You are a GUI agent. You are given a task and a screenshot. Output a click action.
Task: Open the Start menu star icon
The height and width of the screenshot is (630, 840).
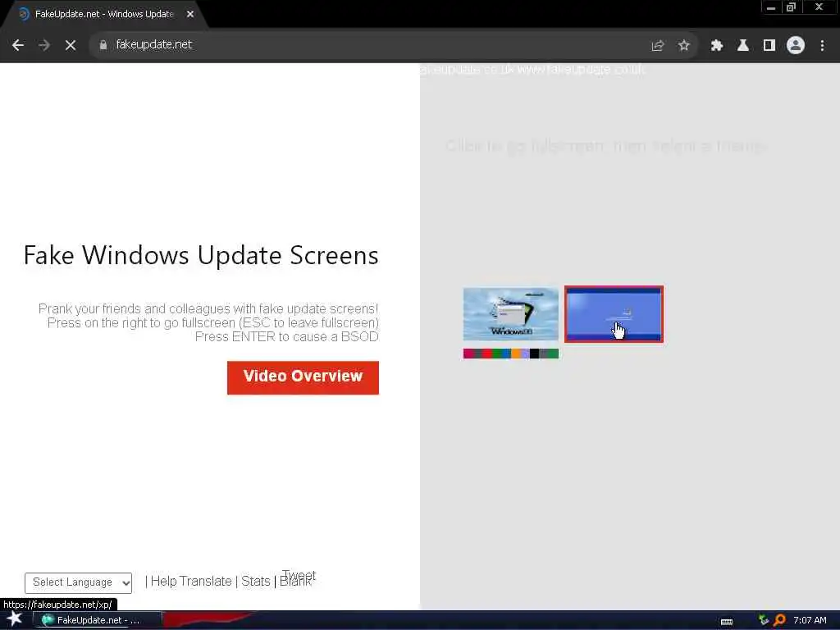pos(14,619)
